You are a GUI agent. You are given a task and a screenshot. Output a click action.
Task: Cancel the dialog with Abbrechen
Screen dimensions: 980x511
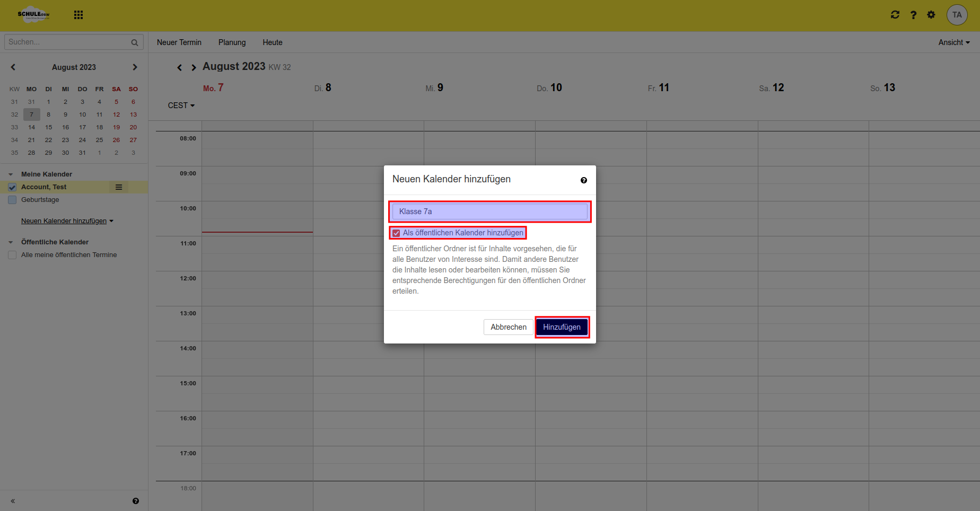pos(508,327)
